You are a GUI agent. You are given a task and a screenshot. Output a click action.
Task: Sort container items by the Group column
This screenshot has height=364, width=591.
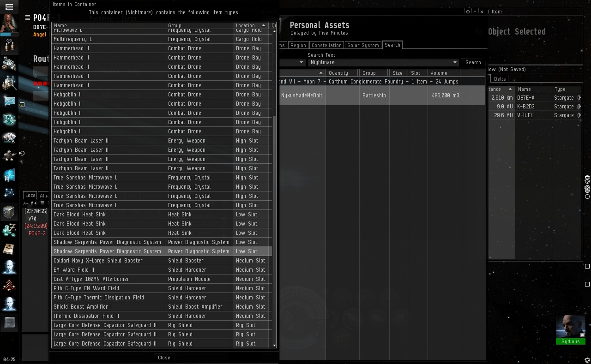point(199,25)
